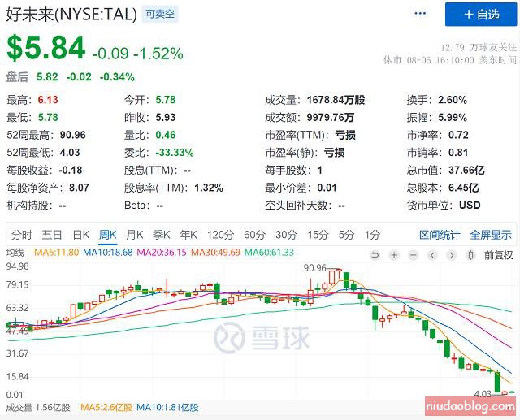Click the MA5:11.80 moving average label

coord(57,253)
